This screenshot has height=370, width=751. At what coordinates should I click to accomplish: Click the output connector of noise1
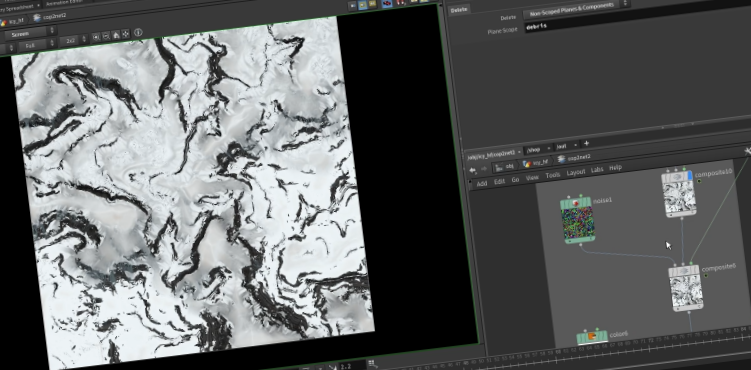click(581, 245)
